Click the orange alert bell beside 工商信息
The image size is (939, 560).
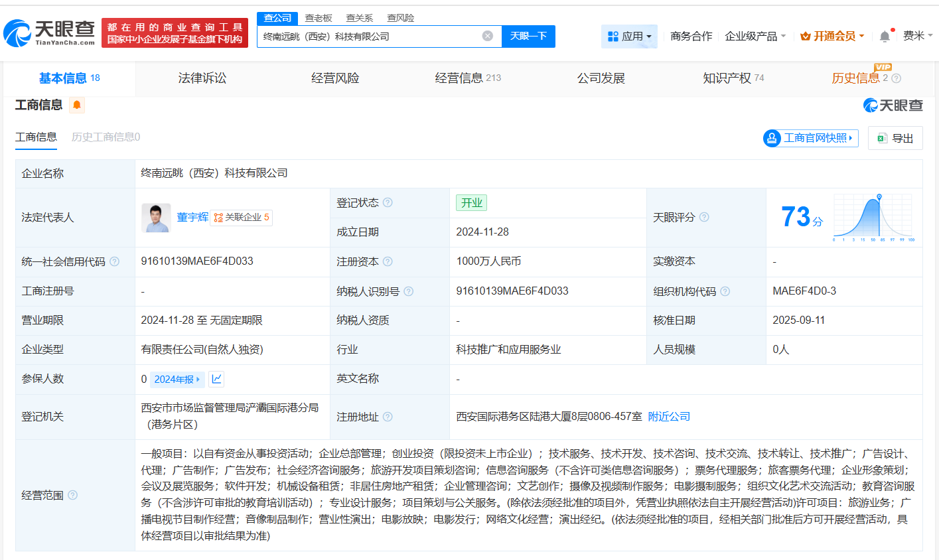tap(76, 105)
